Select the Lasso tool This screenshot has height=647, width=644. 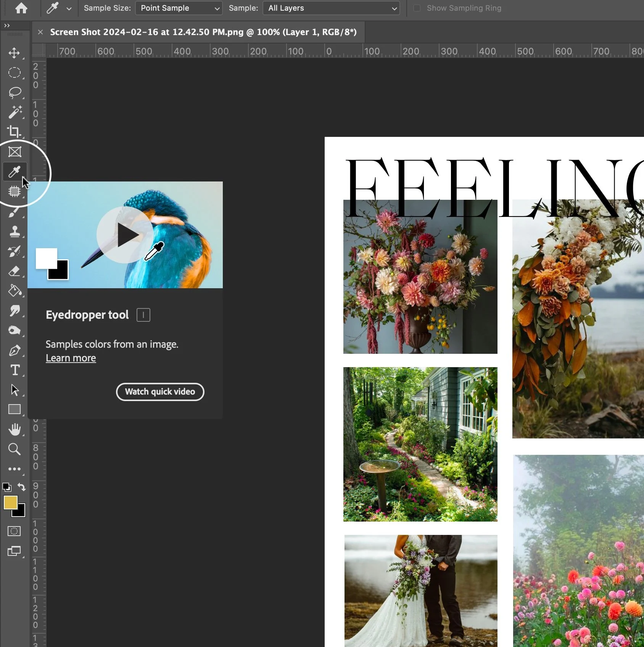click(x=14, y=92)
